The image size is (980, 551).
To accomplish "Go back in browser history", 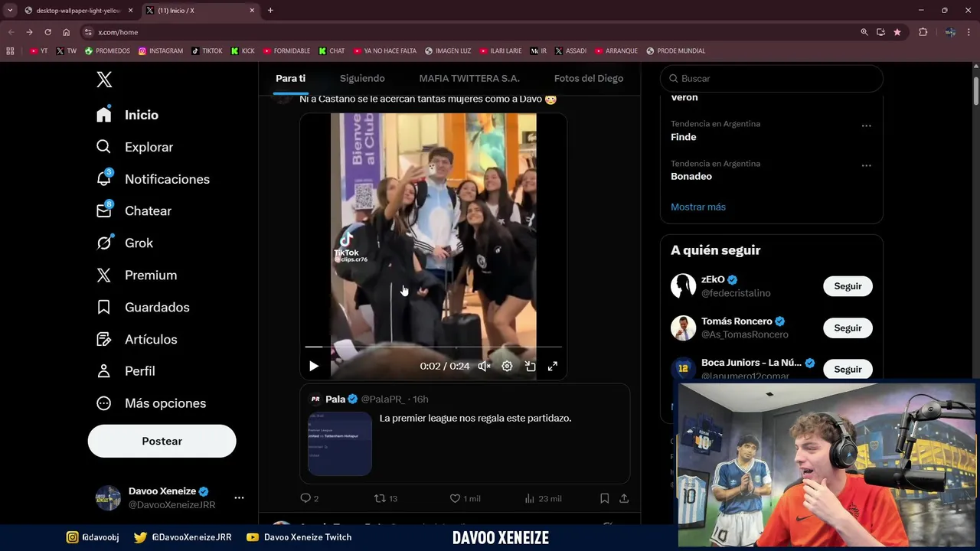I will [11, 32].
